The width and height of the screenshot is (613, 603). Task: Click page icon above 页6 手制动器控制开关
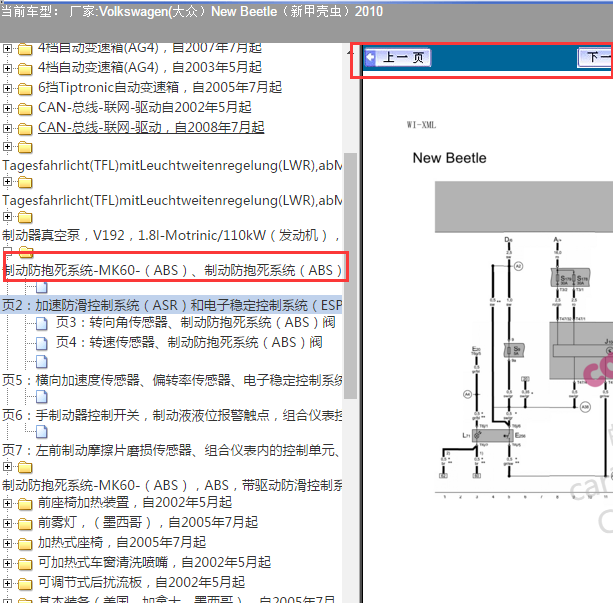[42, 397]
